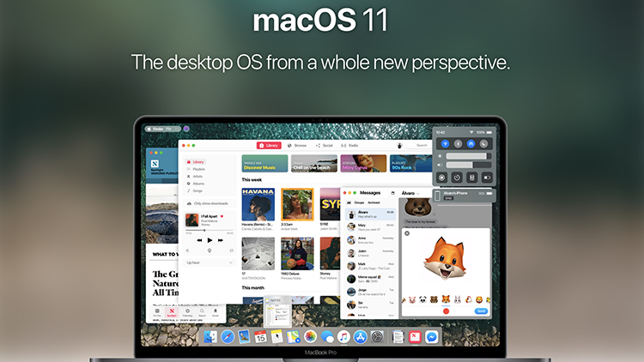
Task: Toggle Bluetooth in Control Center
Action: 458,143
